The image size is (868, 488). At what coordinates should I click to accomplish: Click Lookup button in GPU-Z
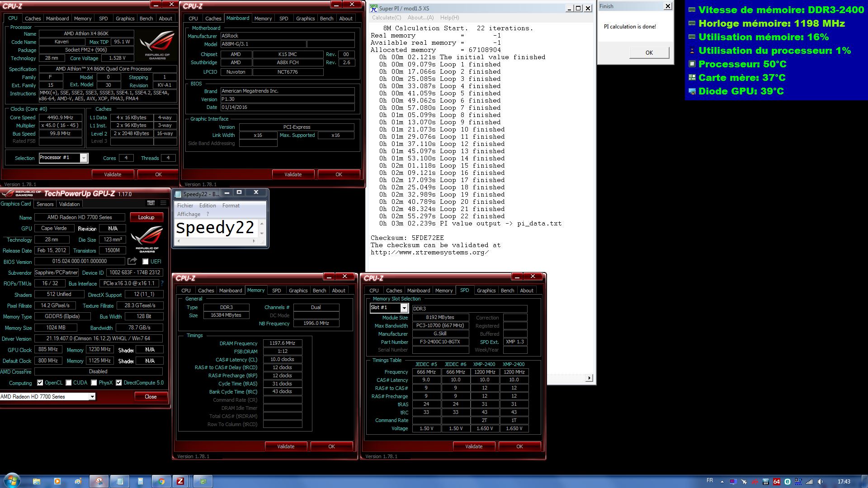tap(146, 217)
